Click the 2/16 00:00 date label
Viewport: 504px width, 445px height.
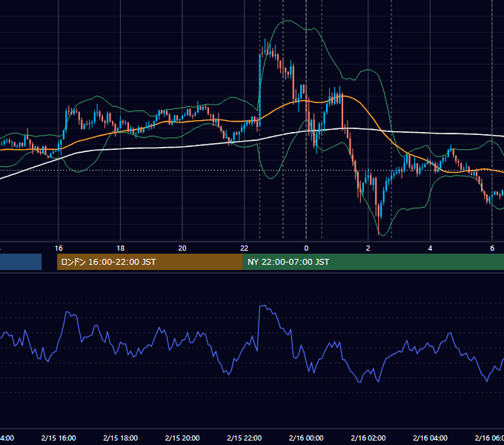coord(306,438)
